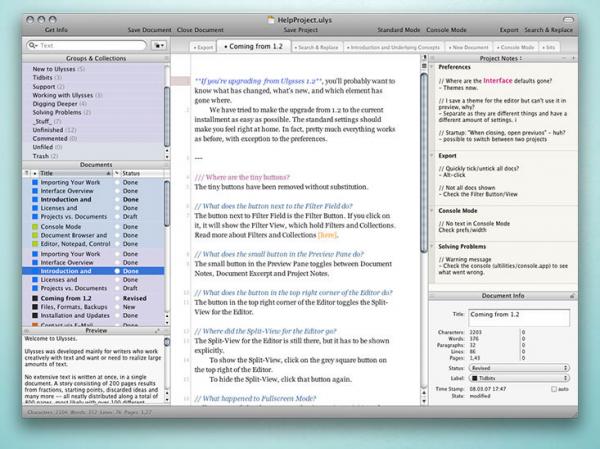
Task: Open the magnifier menu in the search field
Action: [33, 46]
